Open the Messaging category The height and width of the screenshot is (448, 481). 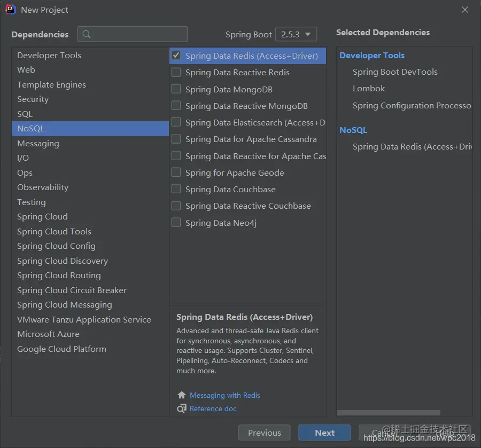[90, 144]
